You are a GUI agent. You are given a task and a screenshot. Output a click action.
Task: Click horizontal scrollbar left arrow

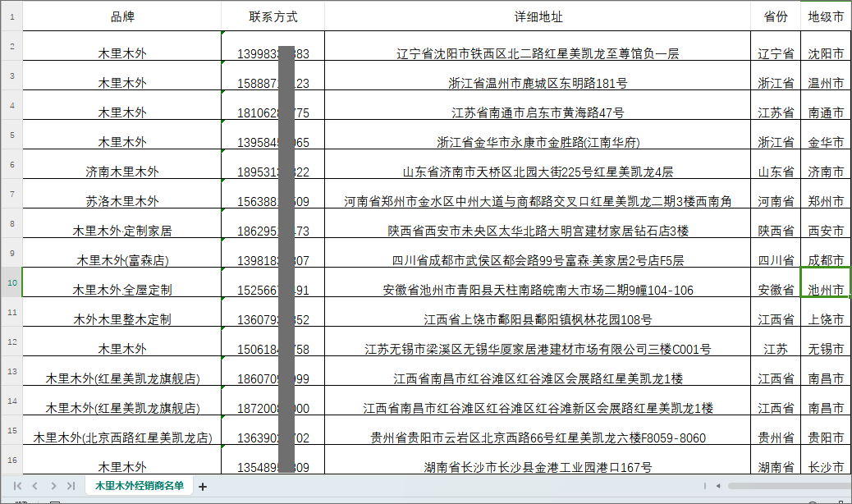point(717,486)
